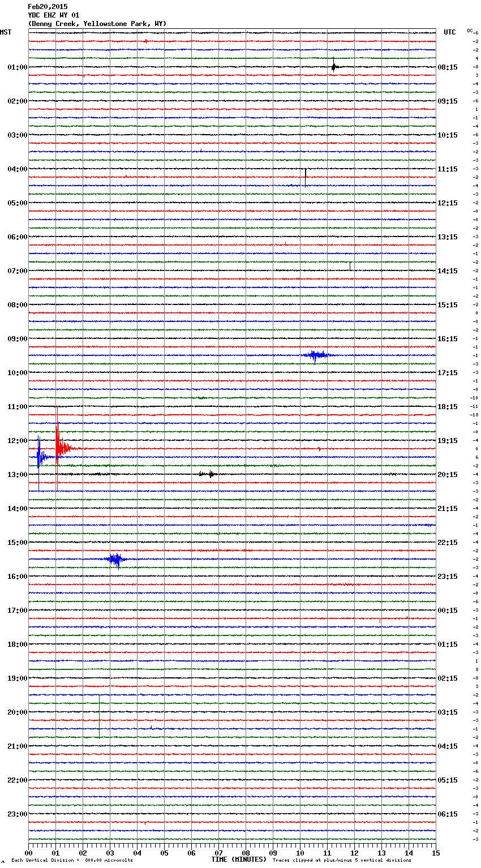Click the 'YDC EHZ WY 01' station code
Image resolution: width=481 pixels, height=868 pixels.
coord(54,15)
